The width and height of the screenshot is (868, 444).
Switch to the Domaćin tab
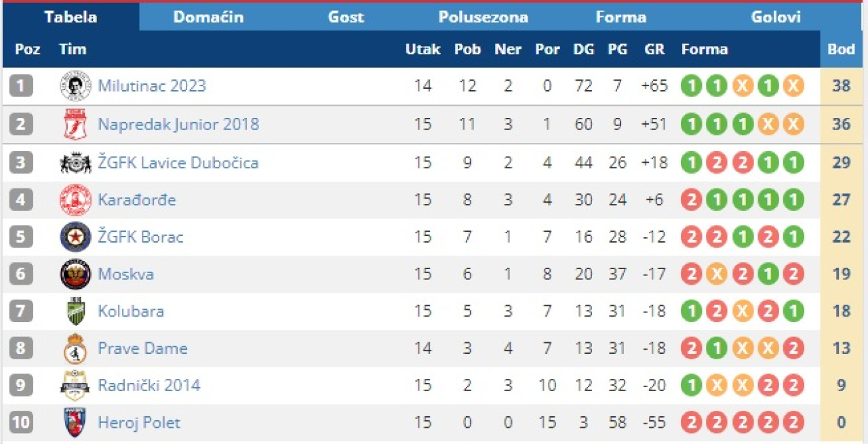tap(208, 17)
